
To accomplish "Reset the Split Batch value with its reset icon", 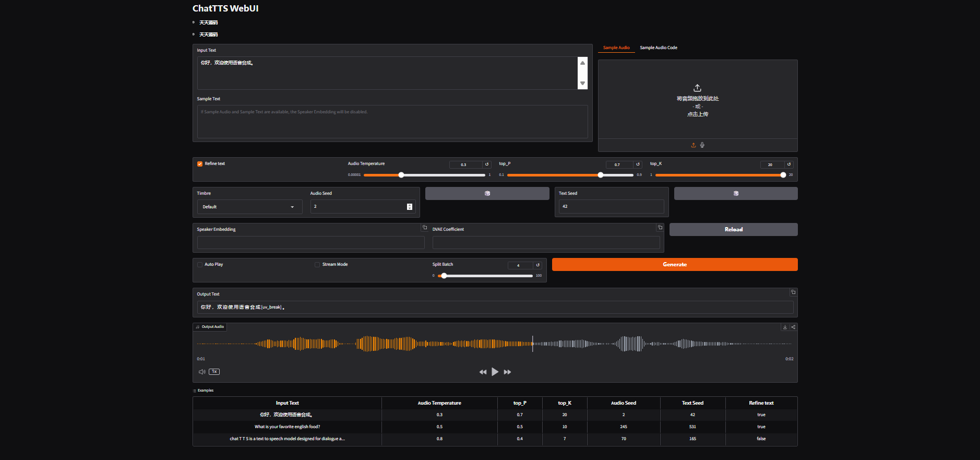I will [x=538, y=265].
